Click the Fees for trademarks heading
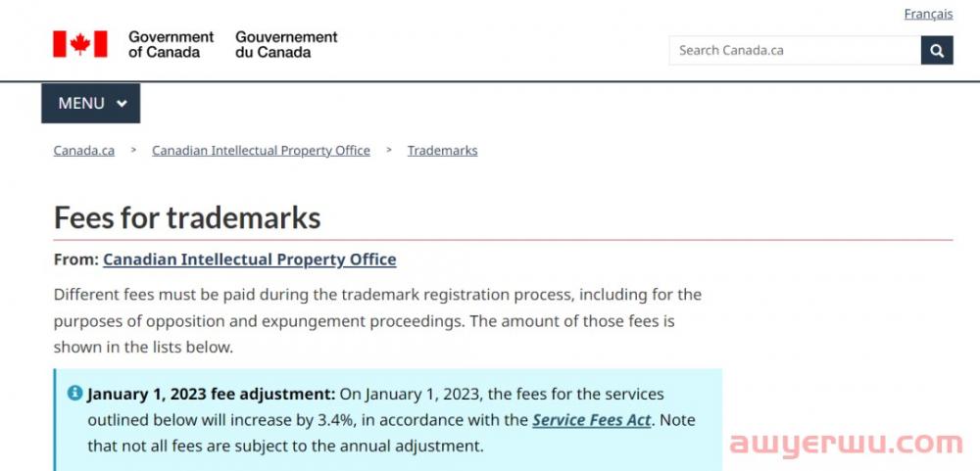This screenshot has height=471, width=980. 187,217
